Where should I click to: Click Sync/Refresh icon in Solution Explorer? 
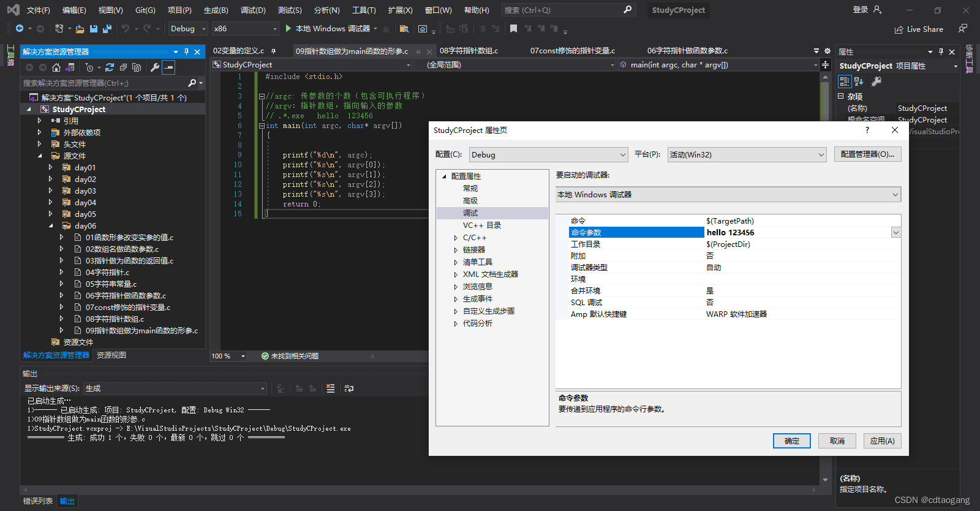pyautogui.click(x=110, y=67)
